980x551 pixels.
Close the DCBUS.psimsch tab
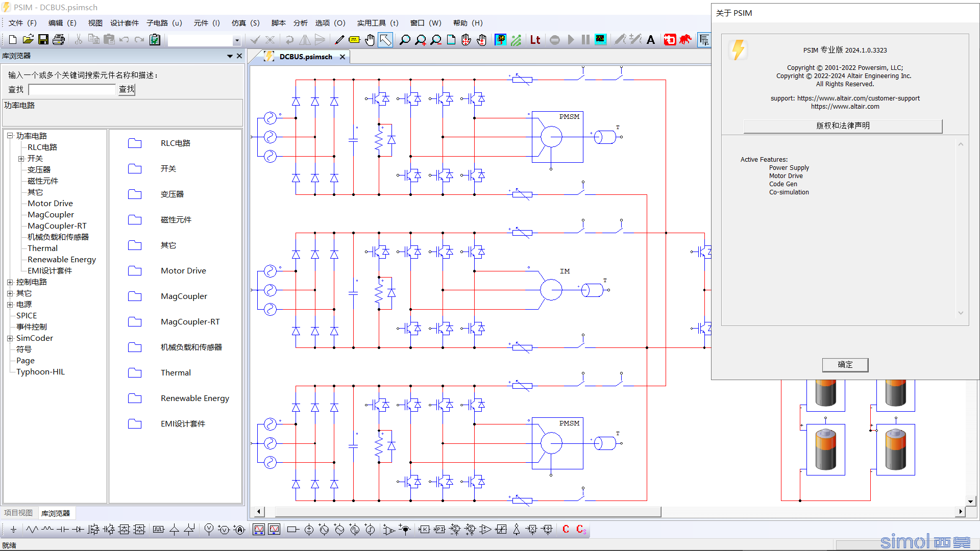(342, 57)
